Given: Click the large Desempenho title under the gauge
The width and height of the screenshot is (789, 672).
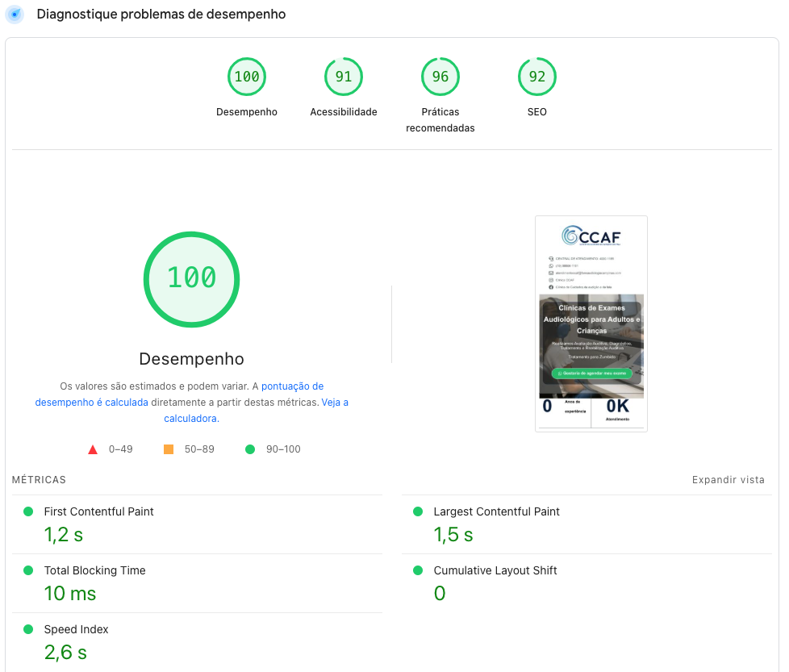Looking at the screenshot, I should tap(192, 359).
